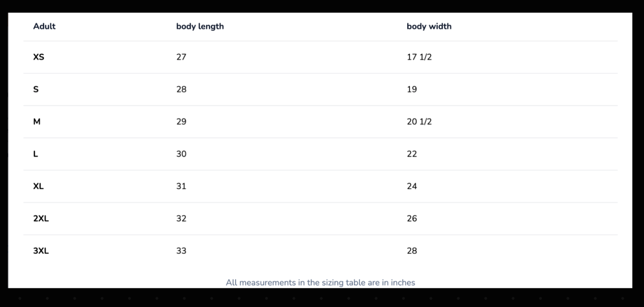Click the XS body length value 27
Image resolution: width=644 pixels, height=307 pixels.
click(181, 57)
